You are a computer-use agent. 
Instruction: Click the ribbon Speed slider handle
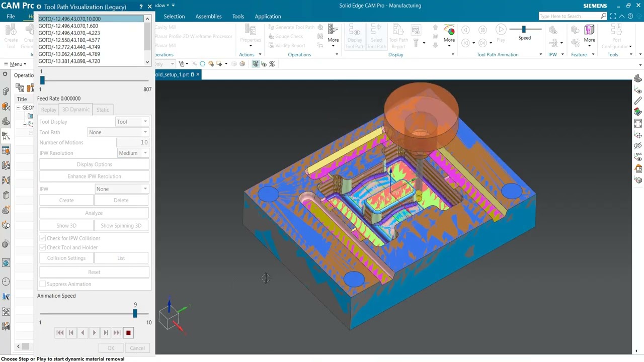tap(524, 29)
